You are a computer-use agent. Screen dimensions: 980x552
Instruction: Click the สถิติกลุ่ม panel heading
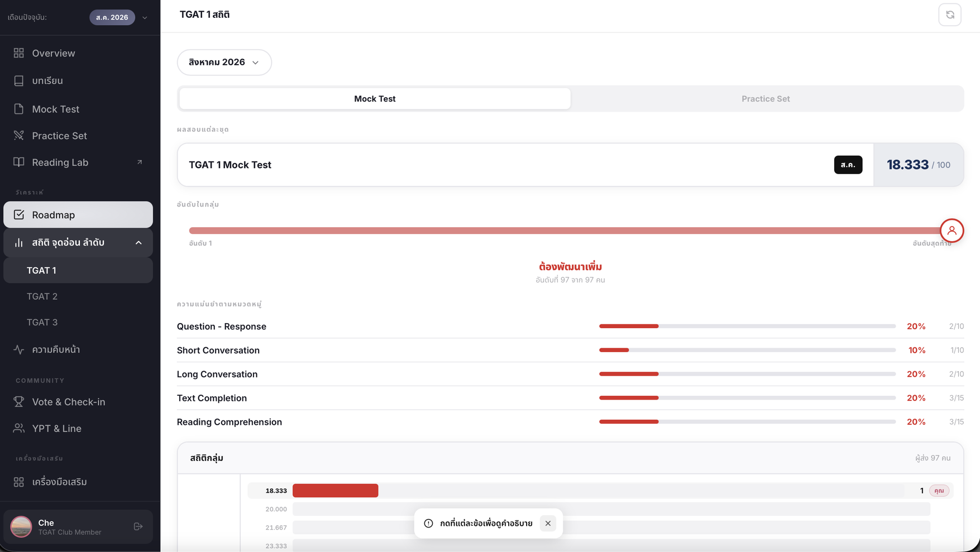207,458
